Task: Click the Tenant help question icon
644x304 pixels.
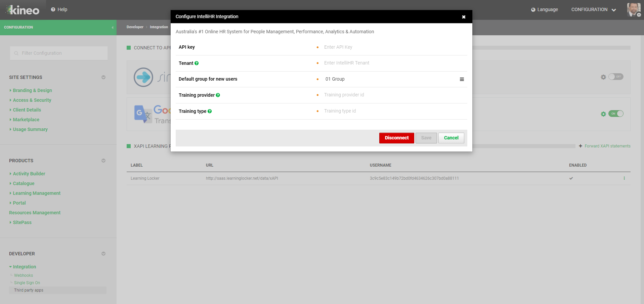Action: click(197, 63)
